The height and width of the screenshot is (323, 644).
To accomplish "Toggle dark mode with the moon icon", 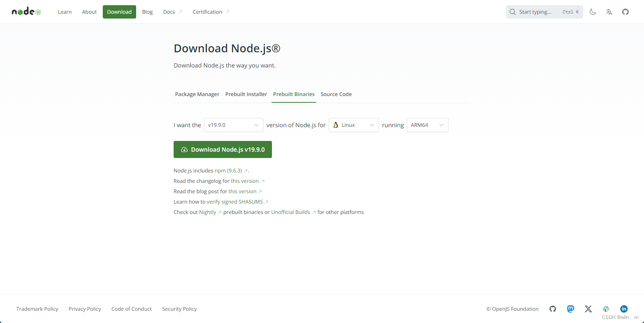I will point(593,12).
